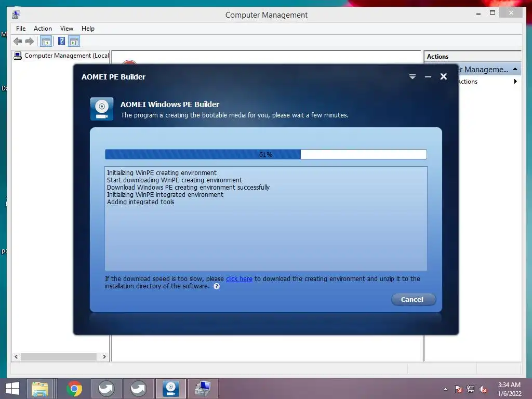The width and height of the screenshot is (532, 399).
Task: Show hidden system tray icons
Action: click(445, 389)
